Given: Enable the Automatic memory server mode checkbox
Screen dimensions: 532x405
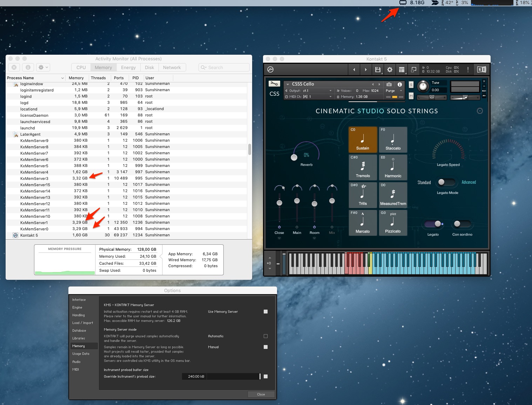Looking at the screenshot, I should coord(265,336).
